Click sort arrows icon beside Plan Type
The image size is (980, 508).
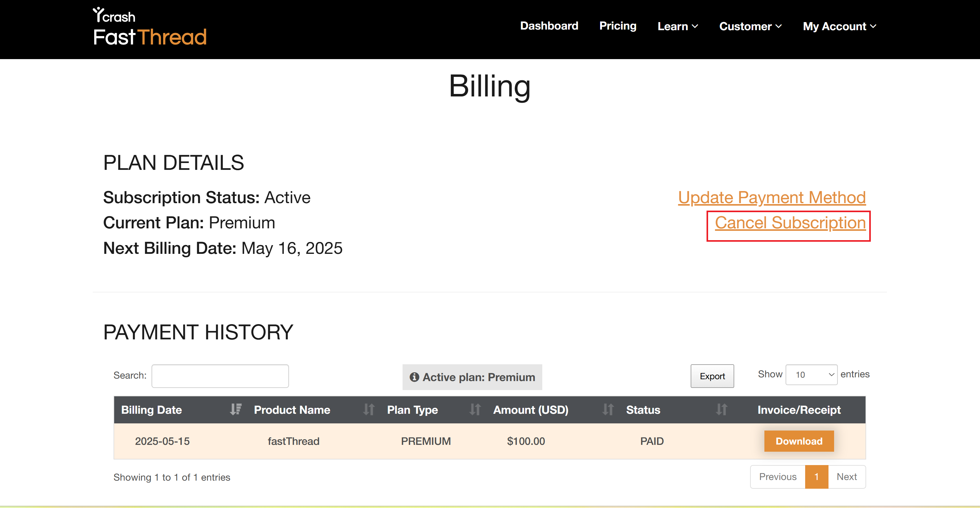475,409
